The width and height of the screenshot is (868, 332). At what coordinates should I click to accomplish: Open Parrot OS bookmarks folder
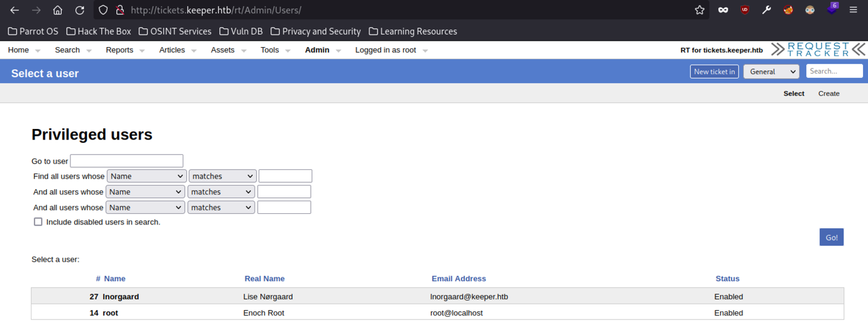tap(33, 31)
